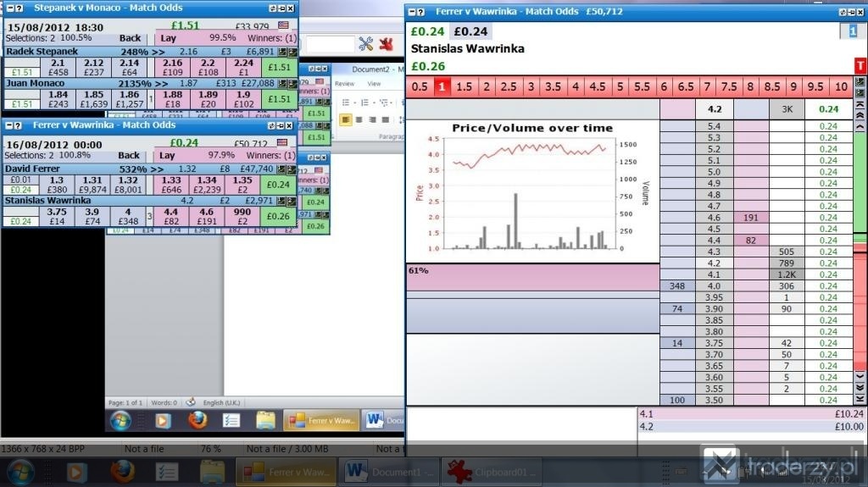Open the second ladder icon on David Ferrer row
The width and height of the screenshot is (868, 487).
click(x=292, y=169)
